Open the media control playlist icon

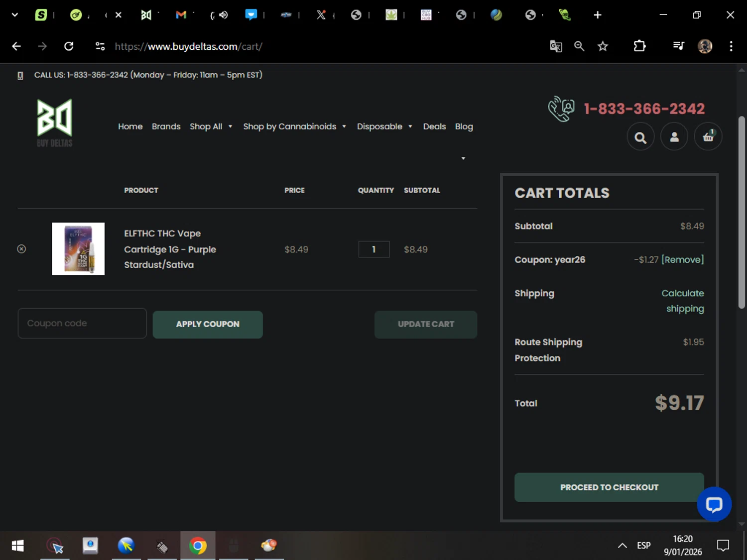coord(678,46)
